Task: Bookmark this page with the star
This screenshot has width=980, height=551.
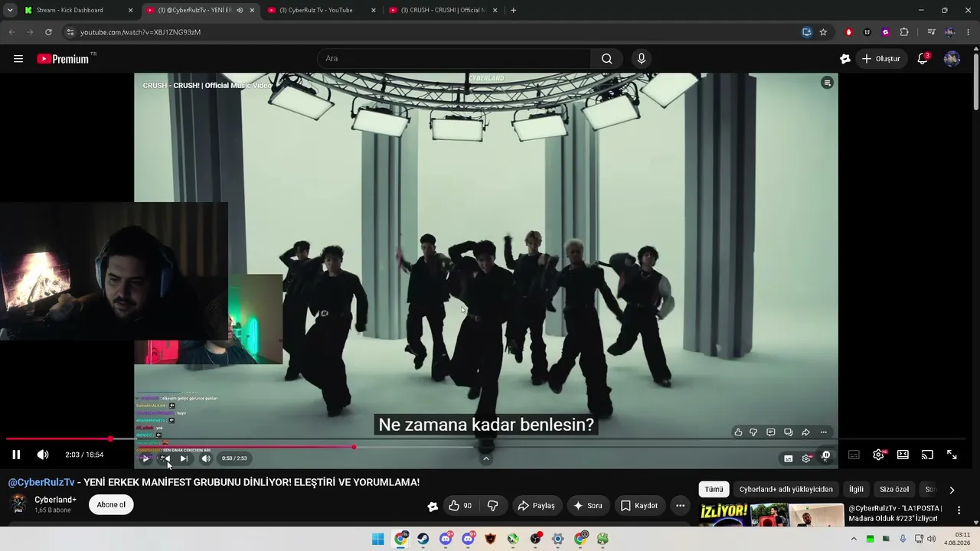Action: (x=823, y=32)
